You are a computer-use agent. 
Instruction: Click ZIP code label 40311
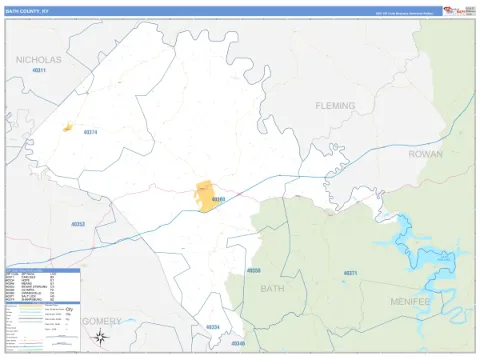point(39,70)
